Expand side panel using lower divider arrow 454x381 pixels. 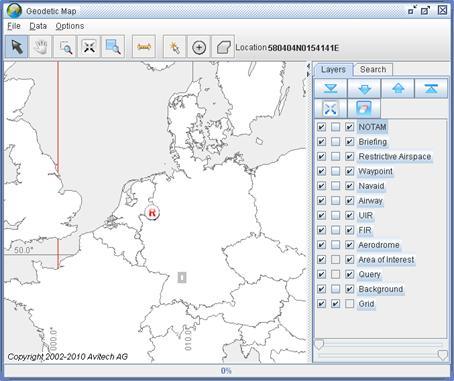pos(308,74)
